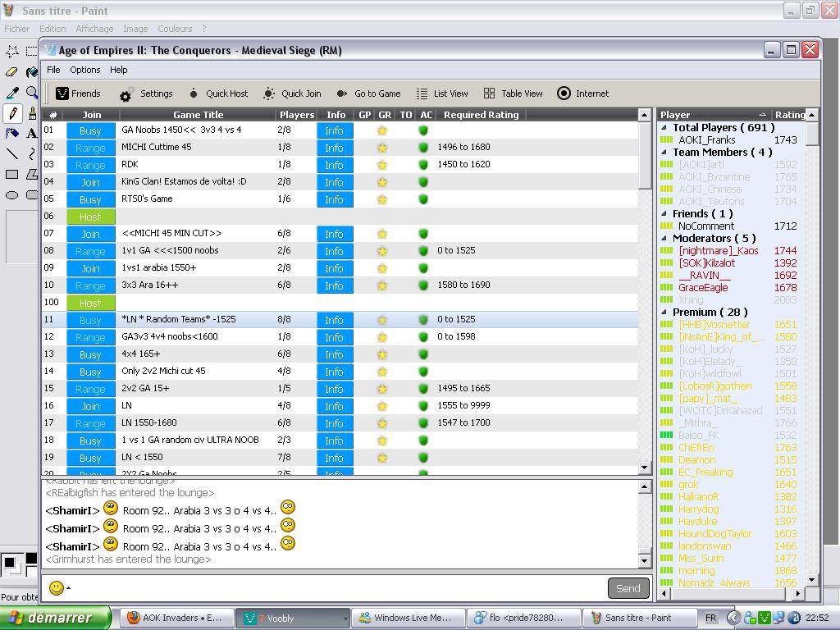Switch lobby to List View

point(442,94)
